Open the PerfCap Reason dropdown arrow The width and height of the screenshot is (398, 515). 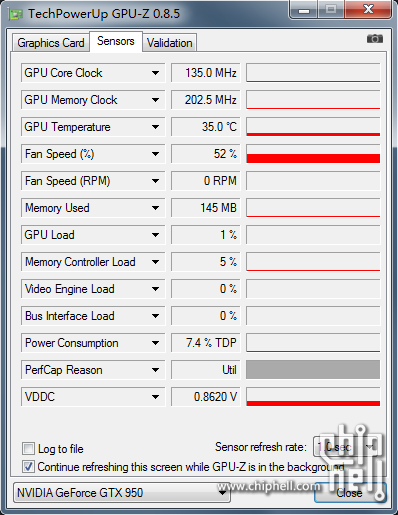pos(155,370)
